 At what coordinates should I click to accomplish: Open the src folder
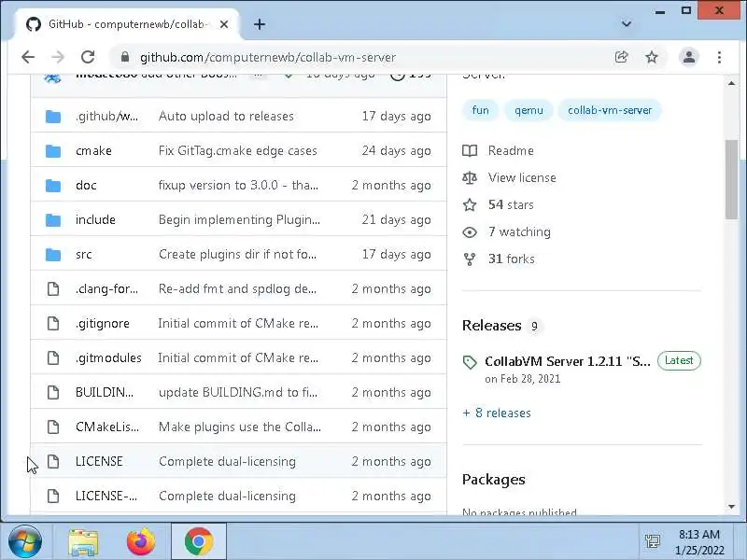coord(83,255)
